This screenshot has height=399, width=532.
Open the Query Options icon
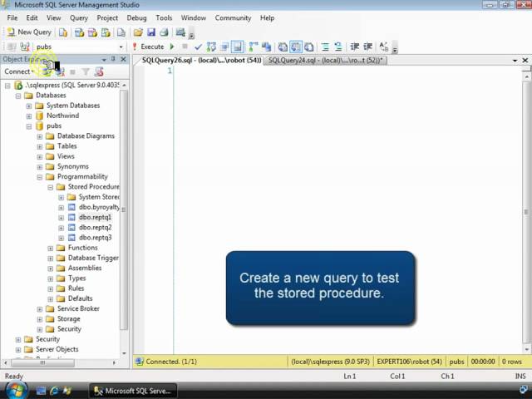click(224, 47)
